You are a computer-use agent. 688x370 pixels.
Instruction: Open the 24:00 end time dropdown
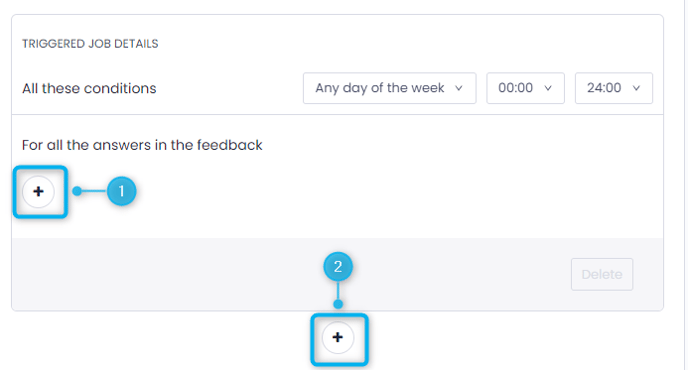coord(614,88)
